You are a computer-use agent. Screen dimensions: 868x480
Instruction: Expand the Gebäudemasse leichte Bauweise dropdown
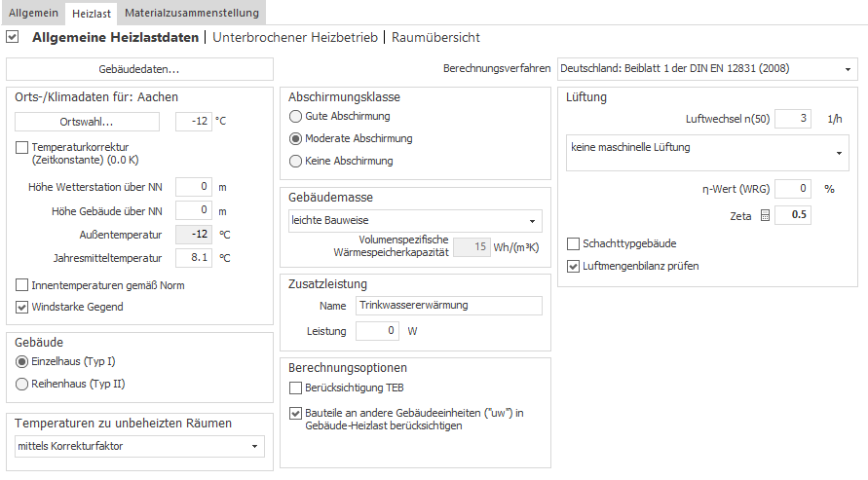tap(415, 221)
